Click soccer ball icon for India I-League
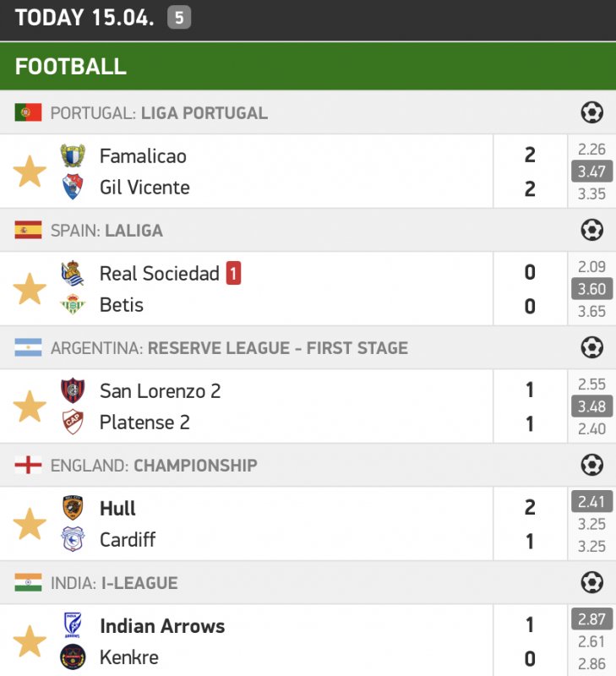This screenshot has height=676, width=616. pos(592,582)
